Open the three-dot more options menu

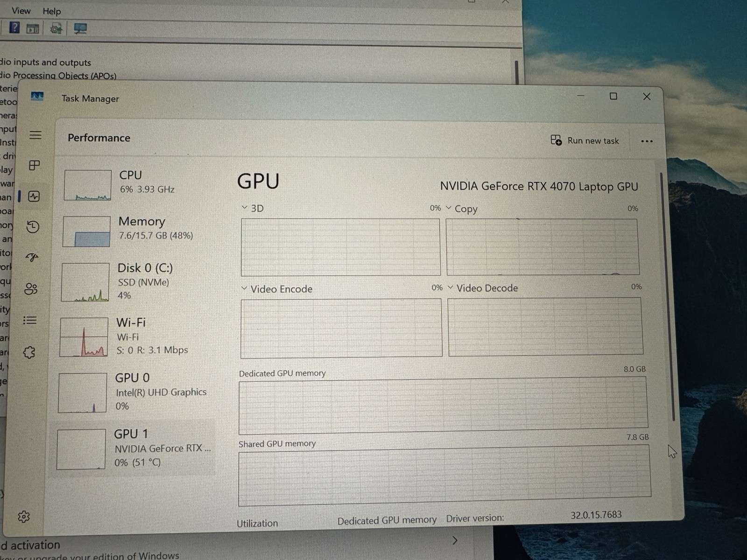(x=647, y=141)
